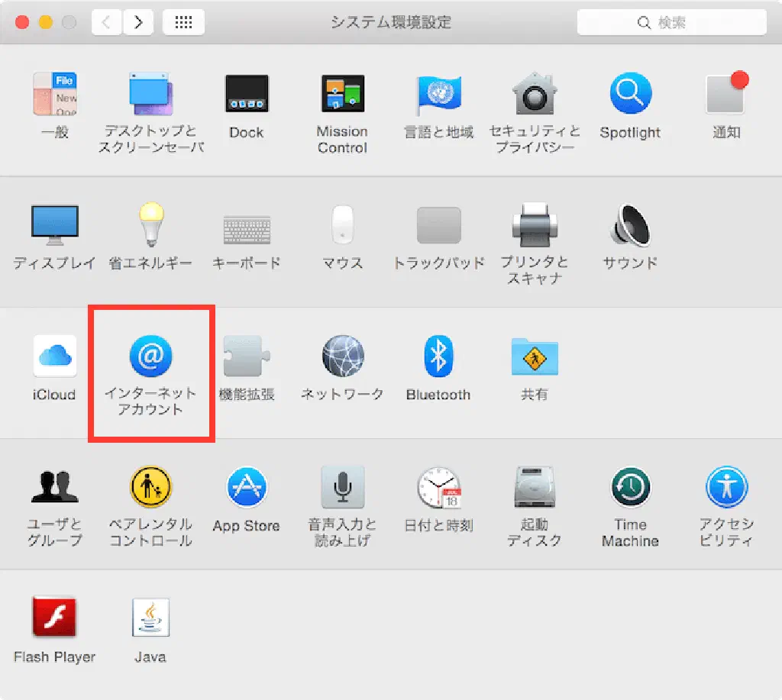This screenshot has width=782, height=700.
Task: Open the Flash Player pane
Action: click(x=54, y=618)
